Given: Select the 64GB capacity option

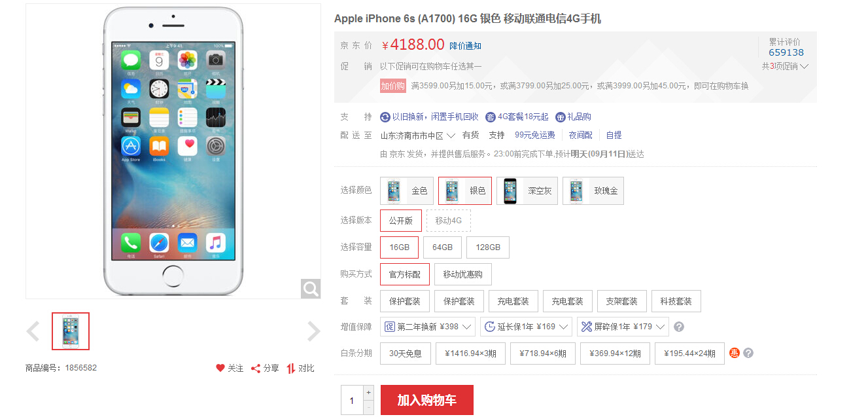Looking at the screenshot, I should tap(442, 247).
